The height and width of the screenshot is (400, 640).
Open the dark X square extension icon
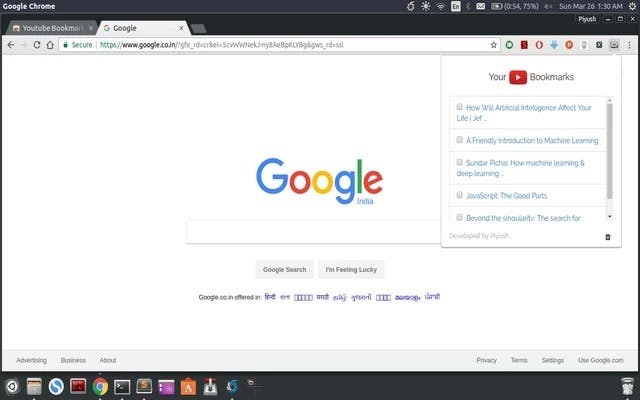click(x=599, y=45)
